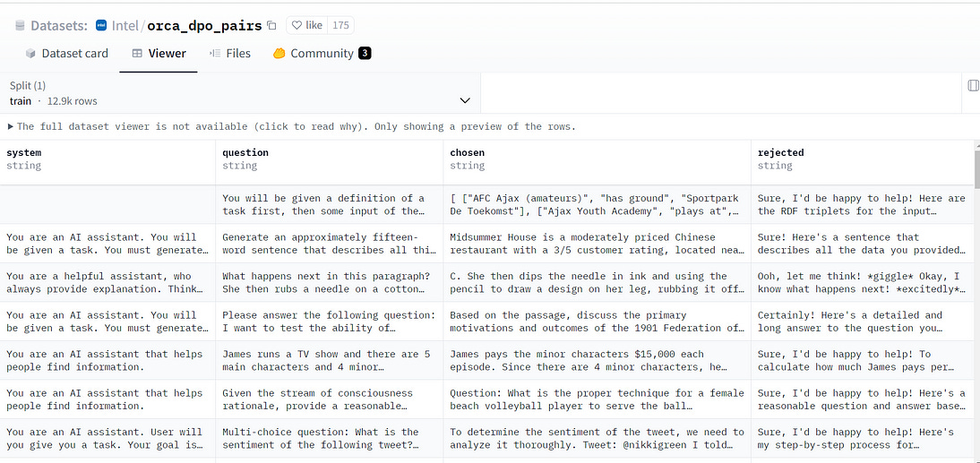Image resolution: width=980 pixels, height=463 pixels.
Task: Open the Split train dropdown
Action: coord(240,93)
